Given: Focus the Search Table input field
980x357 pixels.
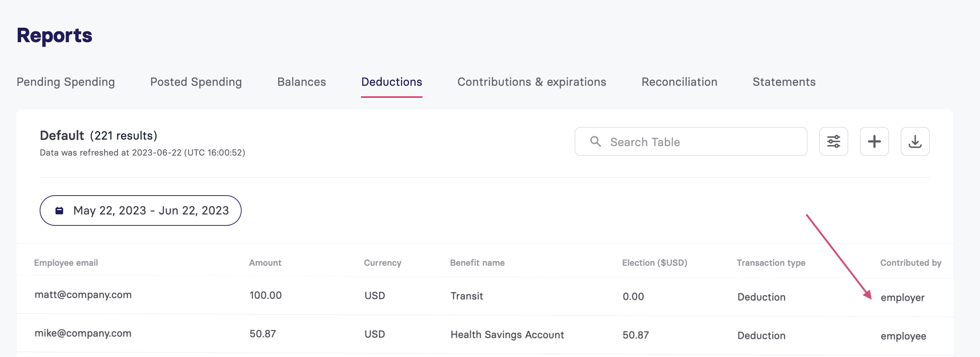Looking at the screenshot, I should 690,141.
